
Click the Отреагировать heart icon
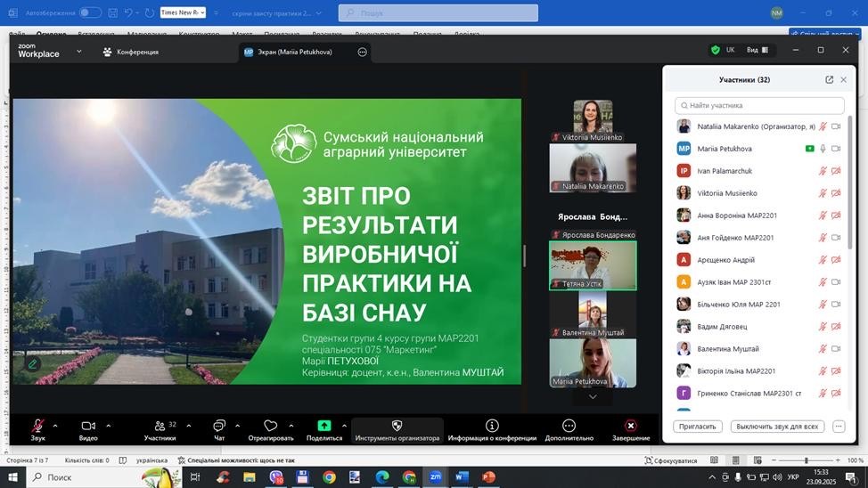(271, 427)
